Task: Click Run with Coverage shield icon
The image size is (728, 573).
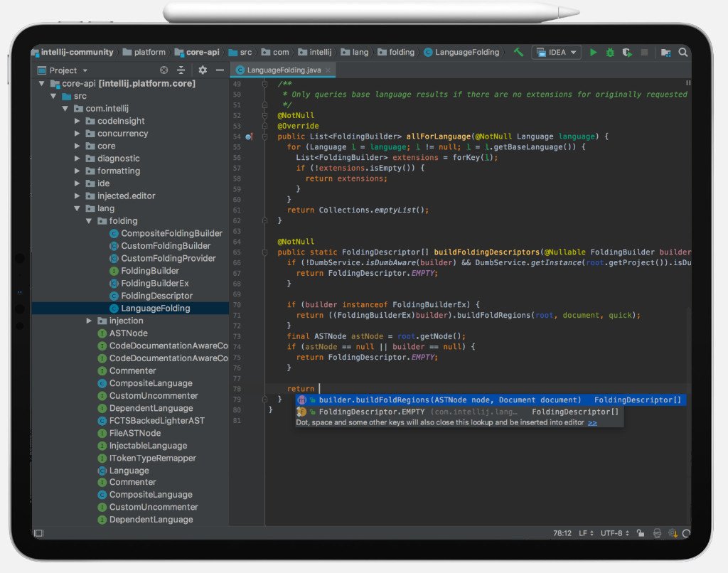Action: [x=626, y=53]
